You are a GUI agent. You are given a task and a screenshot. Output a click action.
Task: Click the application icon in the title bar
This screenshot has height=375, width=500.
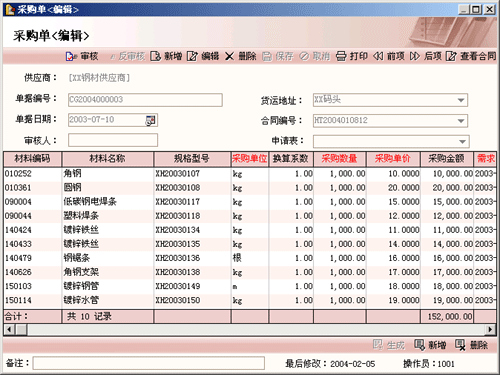(x=10, y=10)
